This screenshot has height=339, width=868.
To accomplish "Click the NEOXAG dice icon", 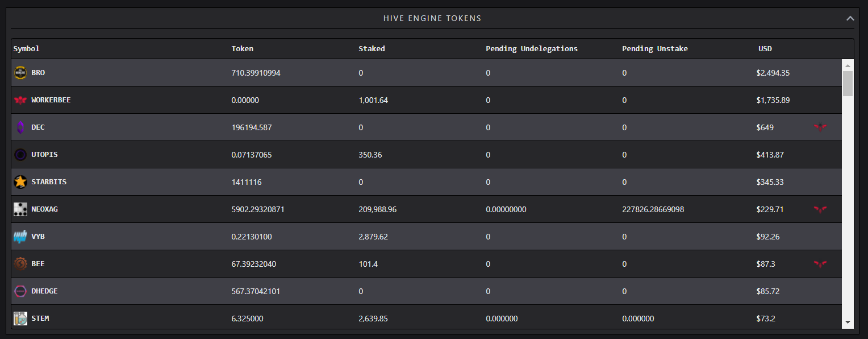I will [x=20, y=209].
